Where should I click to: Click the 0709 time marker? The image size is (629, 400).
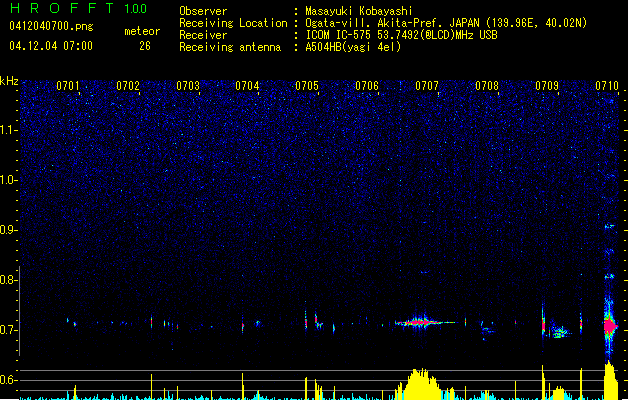547,86
